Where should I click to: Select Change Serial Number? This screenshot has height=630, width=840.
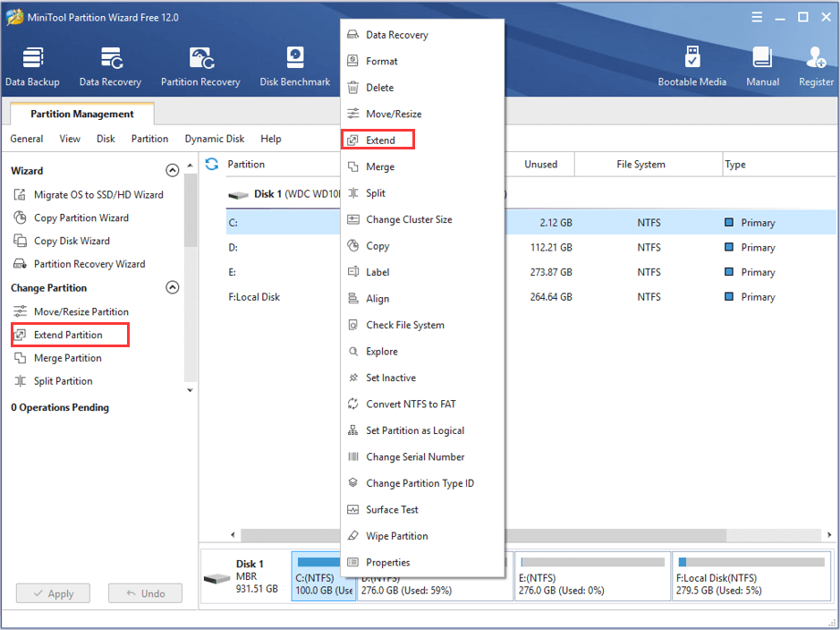click(x=422, y=456)
